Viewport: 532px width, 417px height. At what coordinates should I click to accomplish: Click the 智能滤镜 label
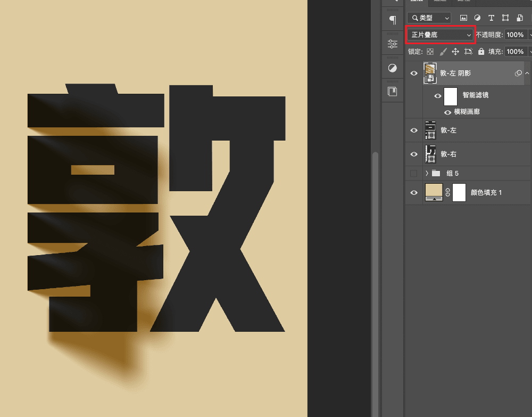click(475, 95)
